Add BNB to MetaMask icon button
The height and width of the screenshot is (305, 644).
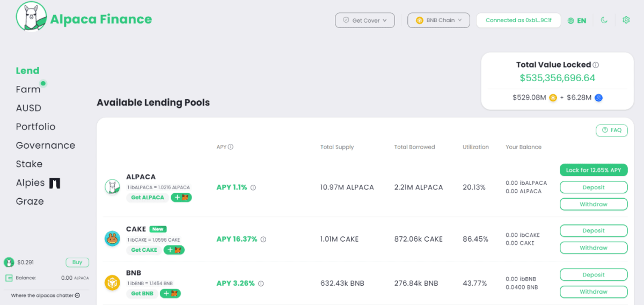170,293
